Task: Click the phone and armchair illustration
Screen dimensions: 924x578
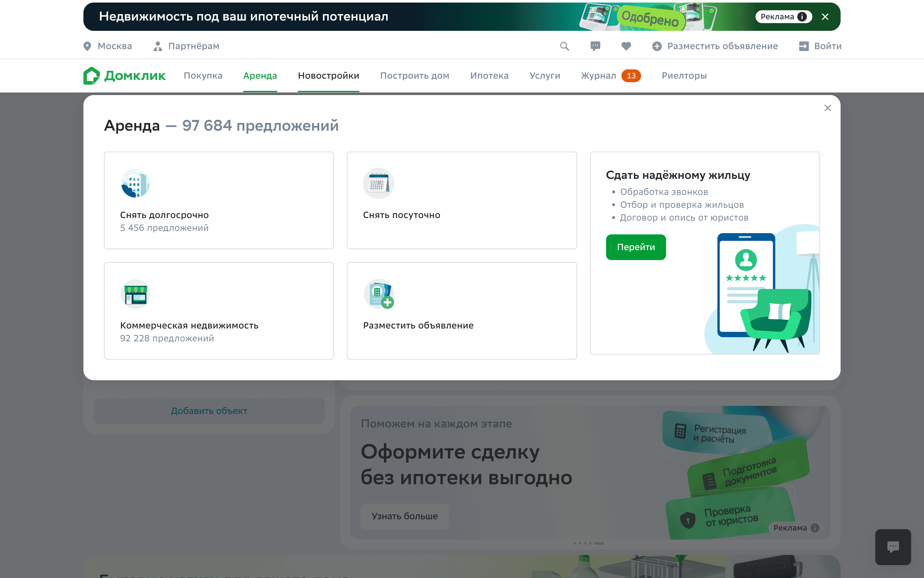Action: click(763, 289)
